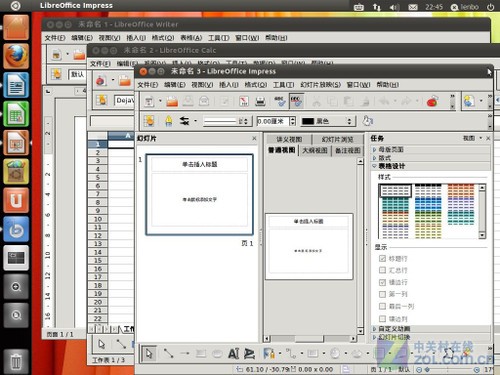Click the line width 0.00厘米 field
500x375 pixels.
point(273,121)
